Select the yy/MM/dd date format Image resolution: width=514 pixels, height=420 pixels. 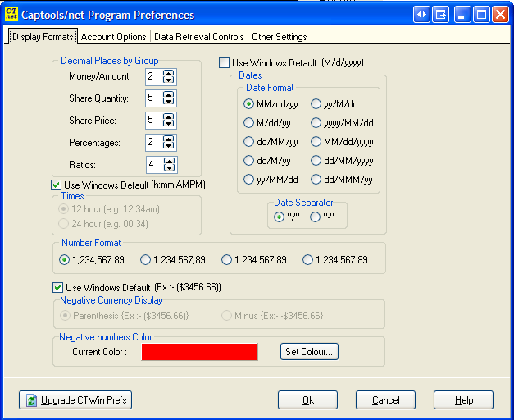pyautogui.click(x=249, y=180)
